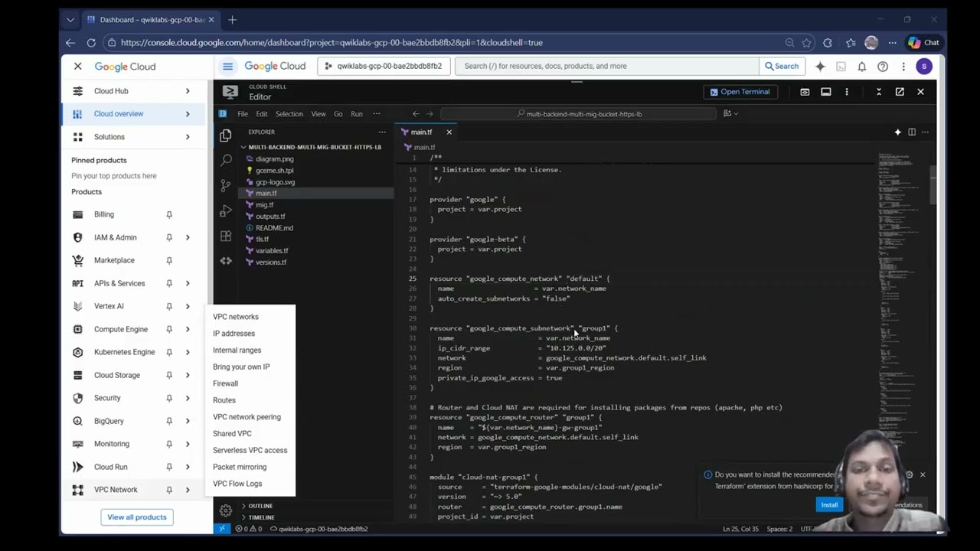The image size is (980, 551).
Task: Open the Gemini sparkle icon in the Cloud header
Action: [x=820, y=67]
